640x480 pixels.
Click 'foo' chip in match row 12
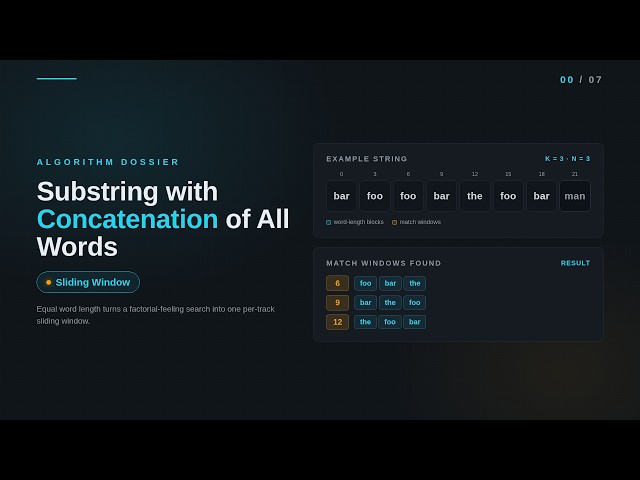[390, 322]
